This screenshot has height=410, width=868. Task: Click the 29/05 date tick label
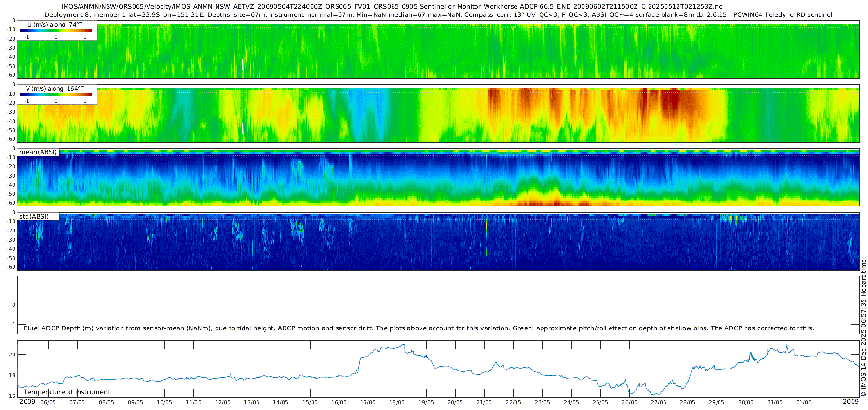coord(717,402)
